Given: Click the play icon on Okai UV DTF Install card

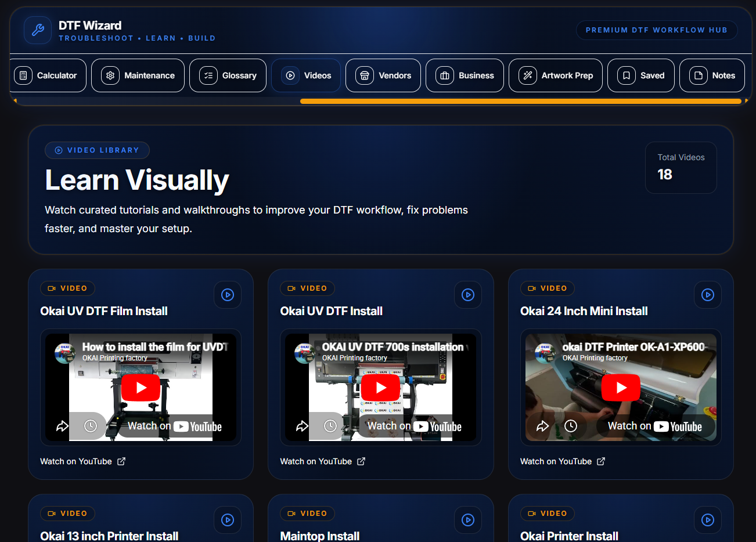Looking at the screenshot, I should (468, 295).
